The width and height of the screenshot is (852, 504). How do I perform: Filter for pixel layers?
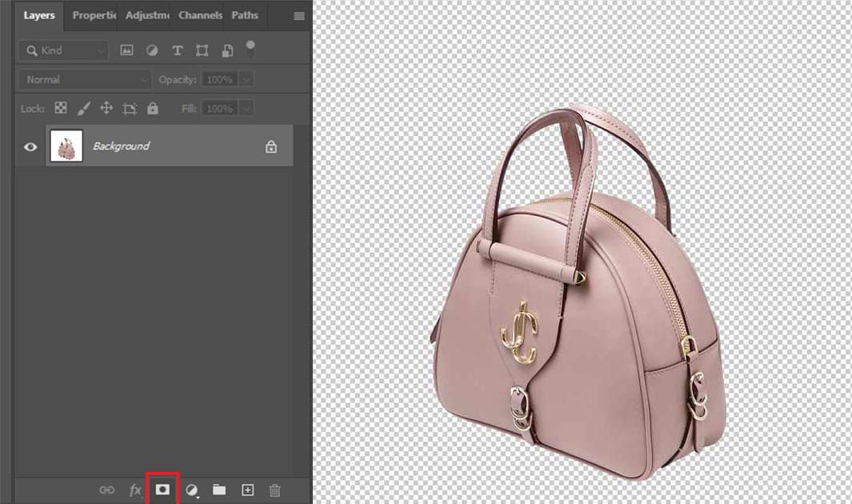click(126, 50)
